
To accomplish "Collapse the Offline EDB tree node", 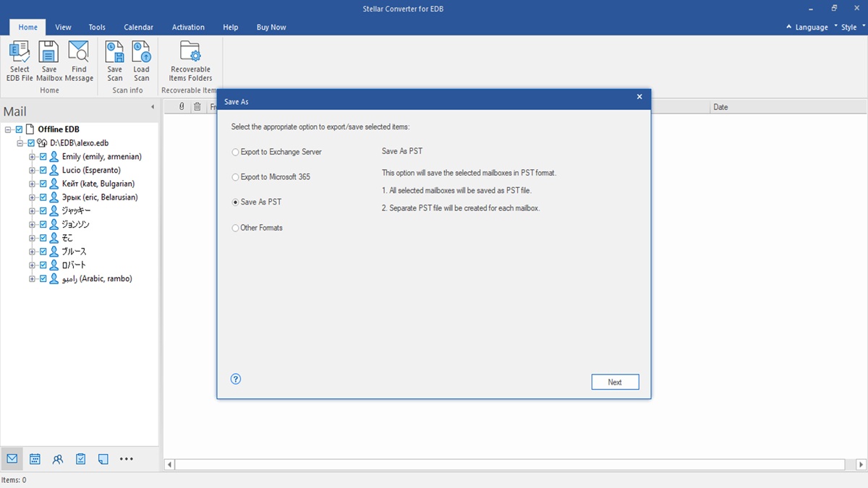I will [x=8, y=129].
